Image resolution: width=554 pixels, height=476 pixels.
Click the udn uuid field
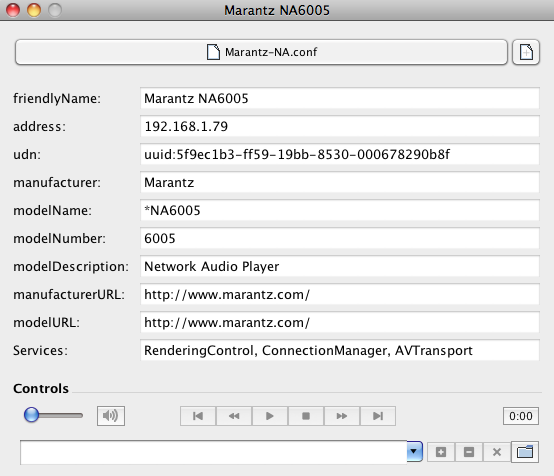[x=340, y=154]
